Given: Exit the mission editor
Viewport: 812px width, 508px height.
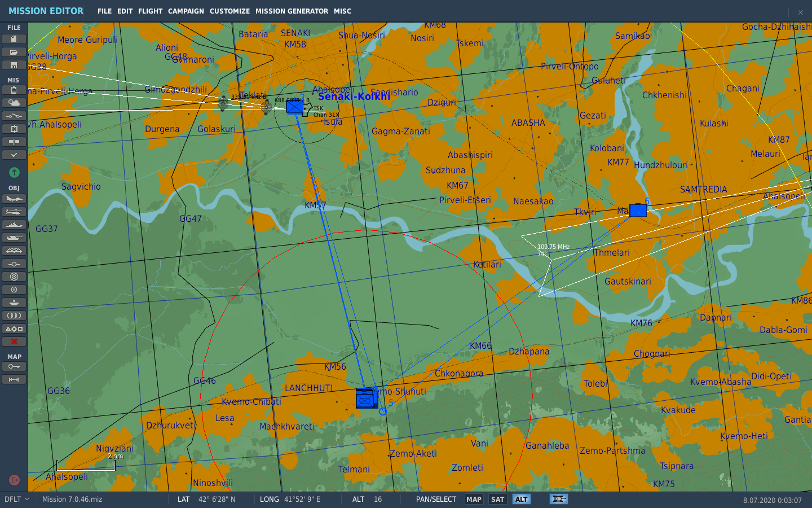Looking at the screenshot, I should click(15, 480).
